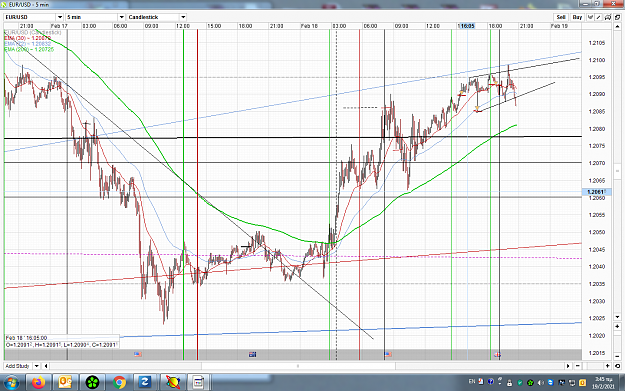Screen dimensions: 625x391
Task: Click the highlighted 1.2061 price label
Action: pos(596,192)
